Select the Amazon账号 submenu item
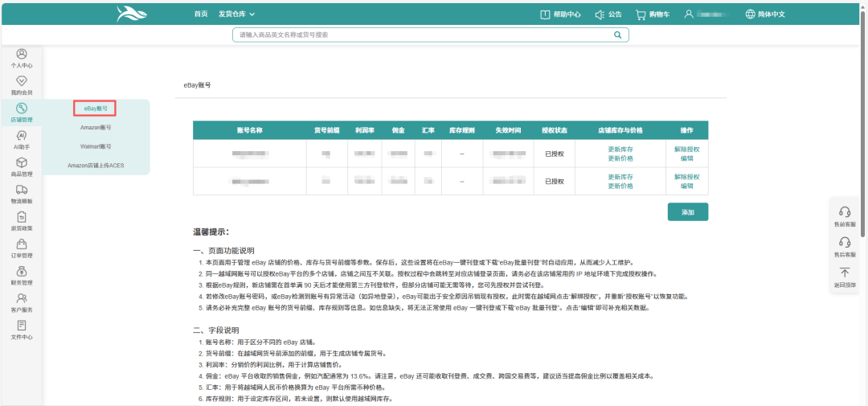 tap(96, 127)
